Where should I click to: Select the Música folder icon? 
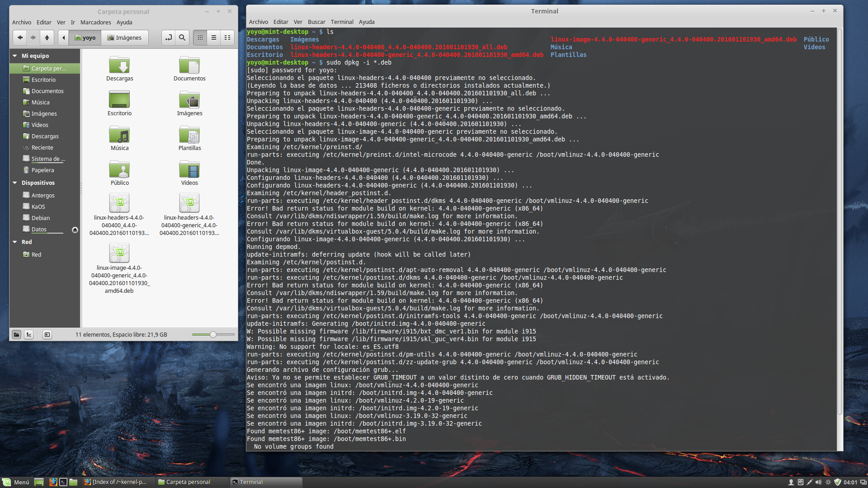tap(119, 135)
